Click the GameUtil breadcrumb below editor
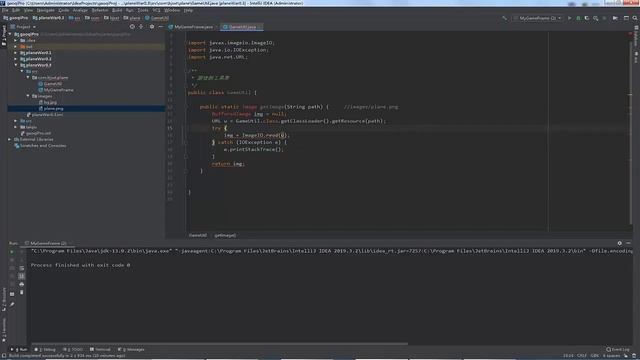The height and width of the screenshot is (360, 640). tap(198, 236)
